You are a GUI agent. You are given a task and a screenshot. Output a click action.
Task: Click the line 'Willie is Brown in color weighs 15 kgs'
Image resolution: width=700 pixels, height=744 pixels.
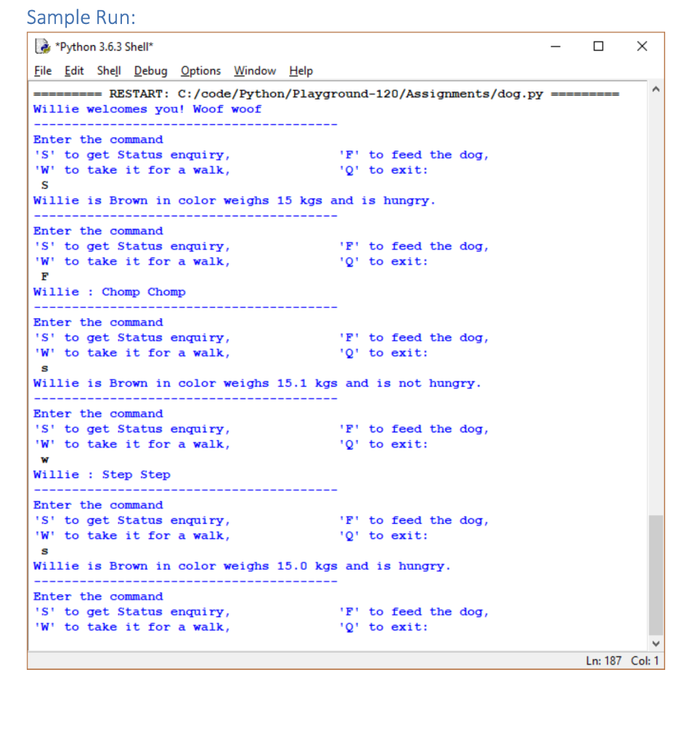pyautogui.click(x=235, y=201)
